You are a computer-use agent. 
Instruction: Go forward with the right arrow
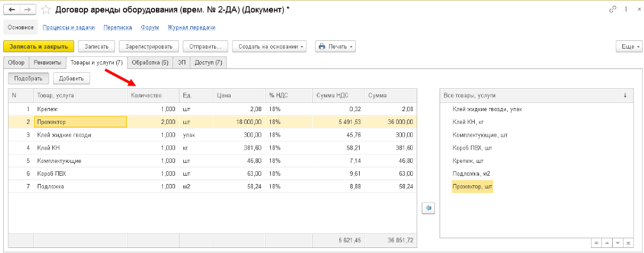point(27,10)
